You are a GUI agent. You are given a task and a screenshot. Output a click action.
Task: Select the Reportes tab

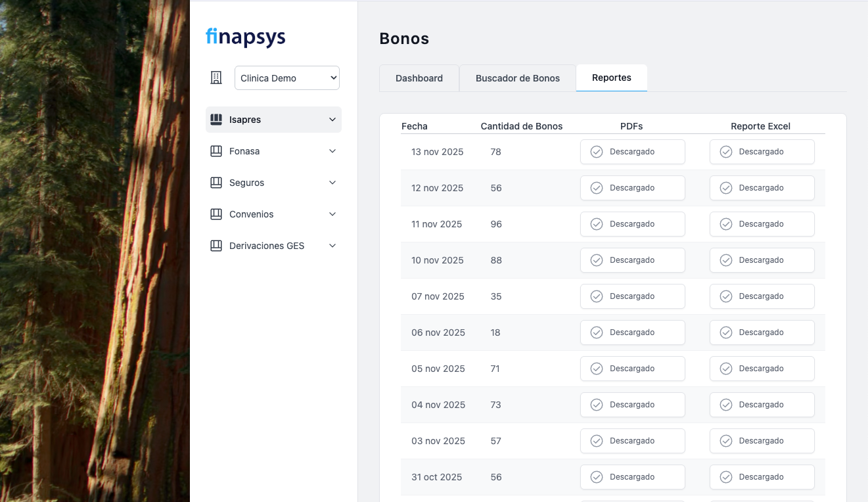click(x=611, y=78)
